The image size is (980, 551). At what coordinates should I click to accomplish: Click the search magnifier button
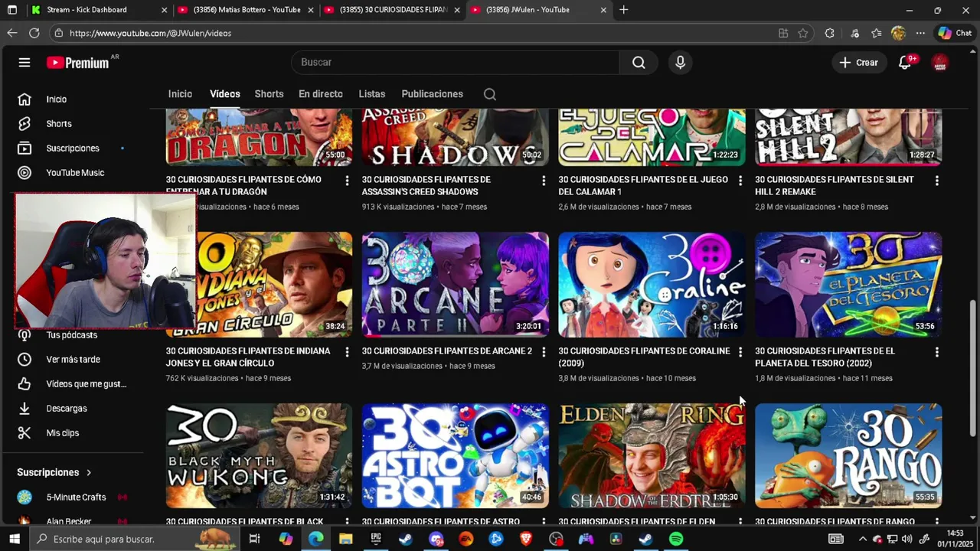(x=639, y=63)
